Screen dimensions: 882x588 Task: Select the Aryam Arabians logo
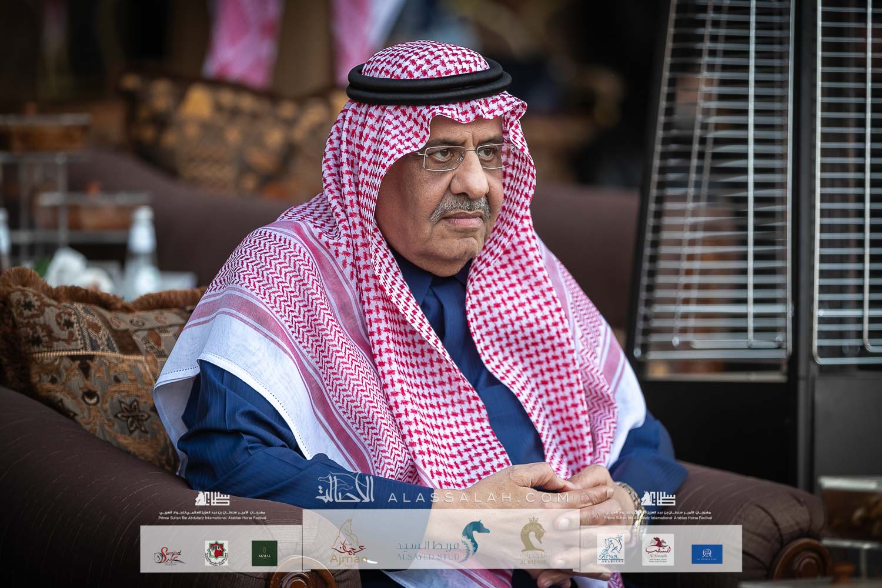[610, 550]
